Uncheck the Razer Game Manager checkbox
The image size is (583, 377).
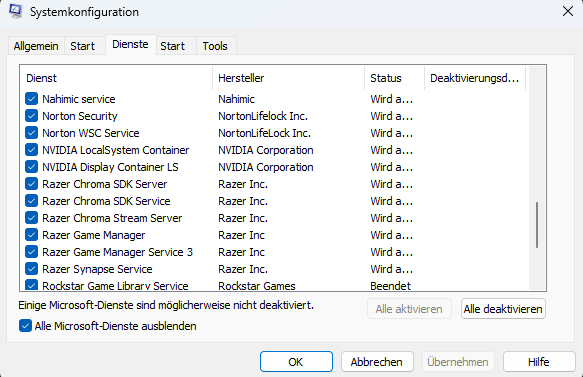pyautogui.click(x=32, y=235)
